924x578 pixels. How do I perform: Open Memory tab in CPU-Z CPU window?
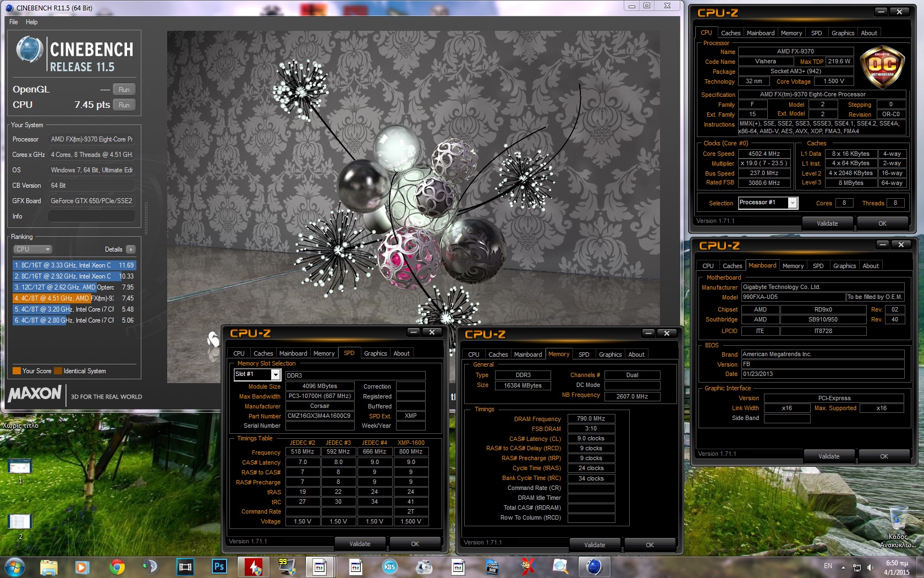pyautogui.click(x=791, y=33)
